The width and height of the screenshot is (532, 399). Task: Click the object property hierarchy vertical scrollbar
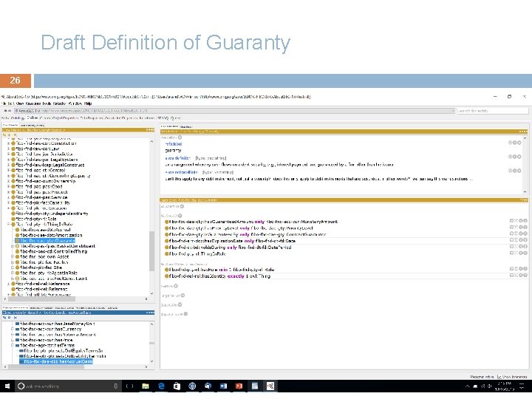point(151,343)
